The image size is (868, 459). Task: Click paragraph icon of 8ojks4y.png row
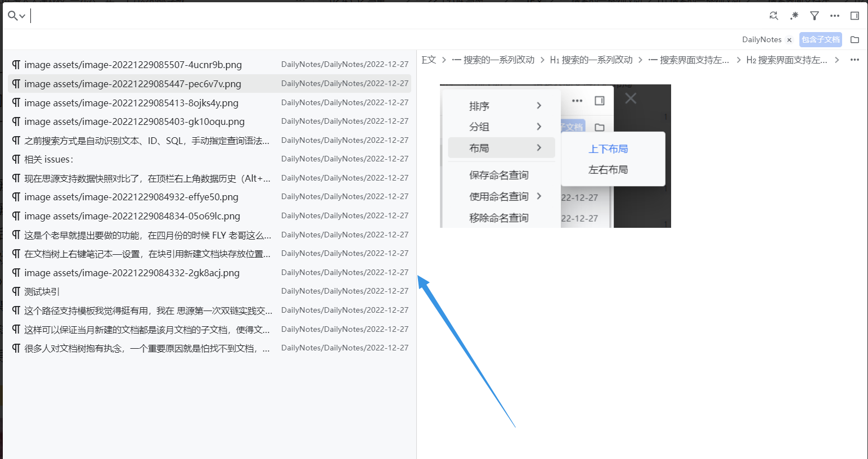click(x=16, y=103)
